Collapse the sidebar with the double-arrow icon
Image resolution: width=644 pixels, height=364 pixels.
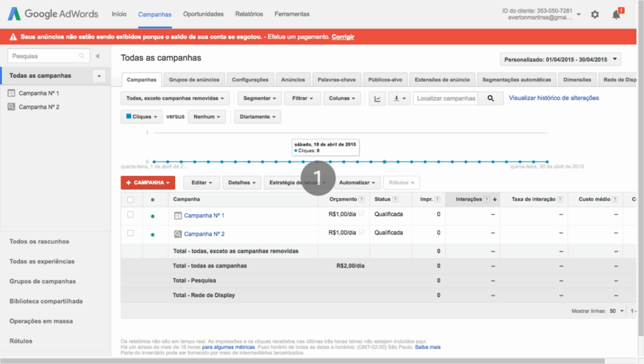pos(98,56)
